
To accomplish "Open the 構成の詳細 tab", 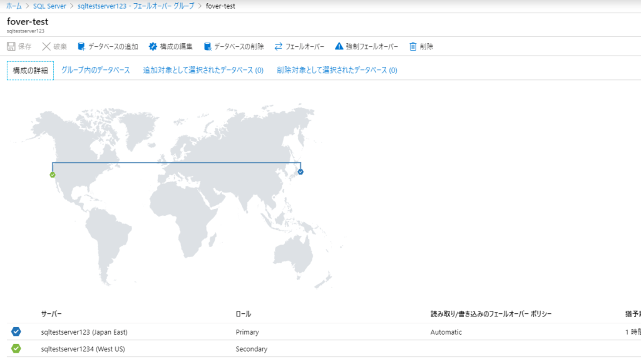I will point(30,71).
